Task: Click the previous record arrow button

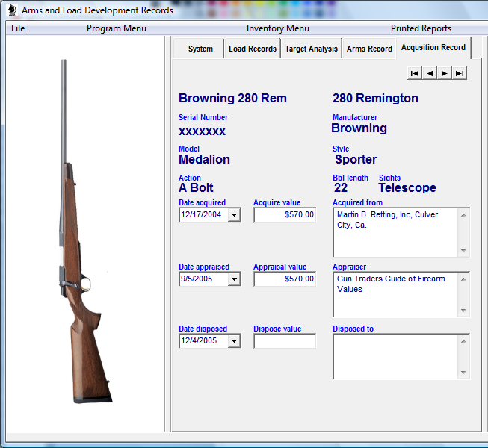Action: 430,73
